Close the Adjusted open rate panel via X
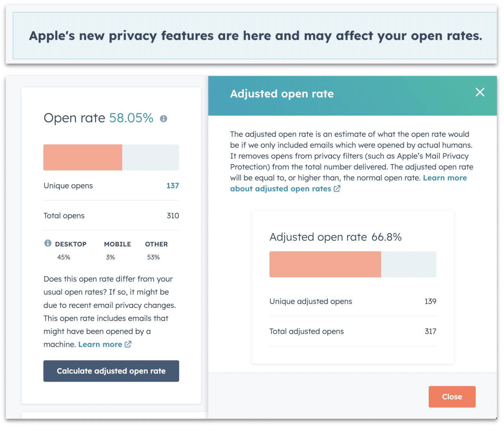The image size is (504, 427). click(x=480, y=92)
